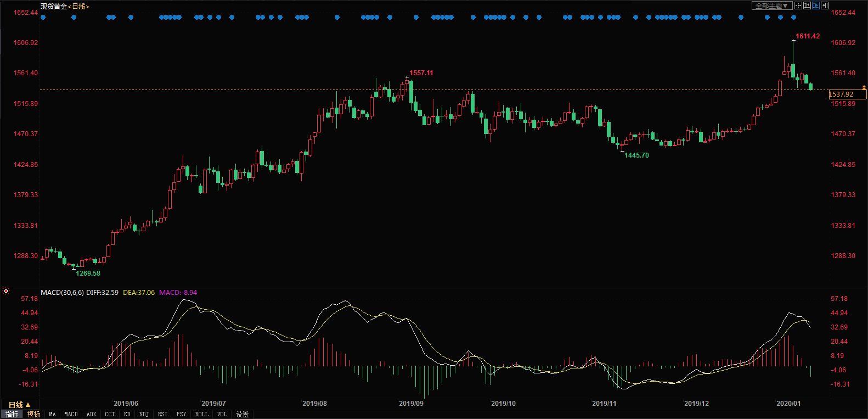
Task: Click the 1269.58 low price marker
Action: 88,273
